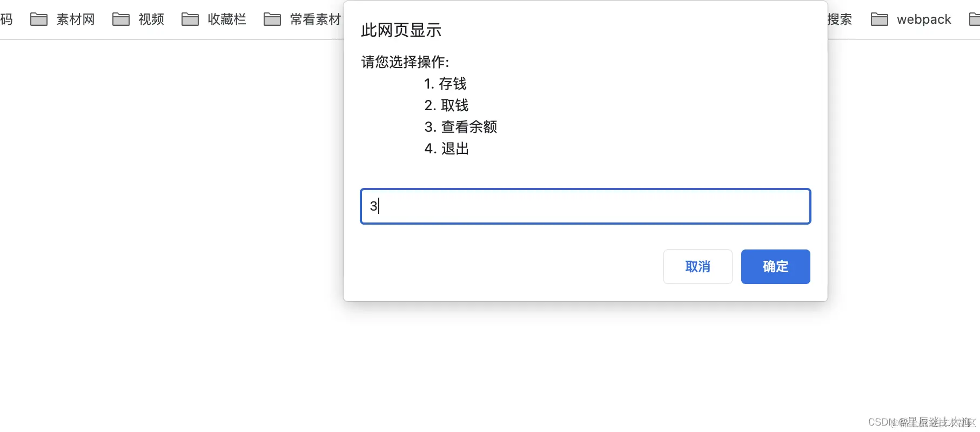Click the 常看素材 folder icon
Screen dimensions: 980x432
coord(272,19)
